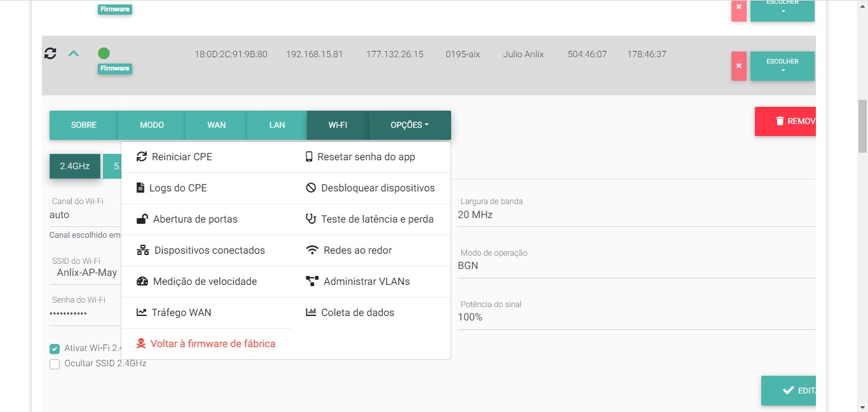Screen dimensions: 868x412
Task: Collapse the device row with chevron
Action: [74, 53]
